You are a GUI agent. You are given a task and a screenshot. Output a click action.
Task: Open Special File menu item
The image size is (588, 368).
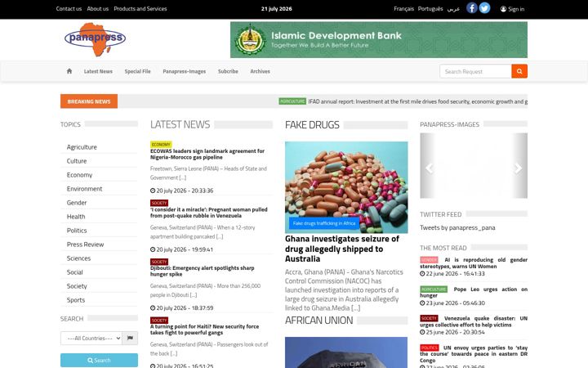coord(138,71)
